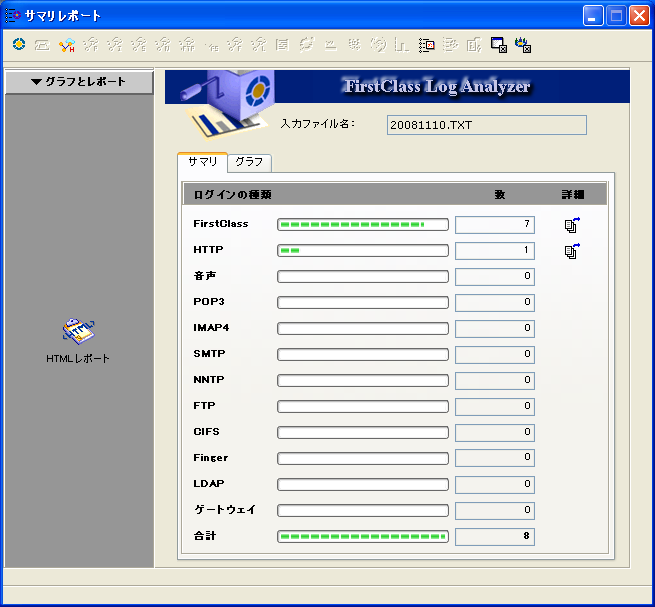This screenshot has width=655, height=607.
Task: Click the NNTP row label
Action: pos(208,379)
